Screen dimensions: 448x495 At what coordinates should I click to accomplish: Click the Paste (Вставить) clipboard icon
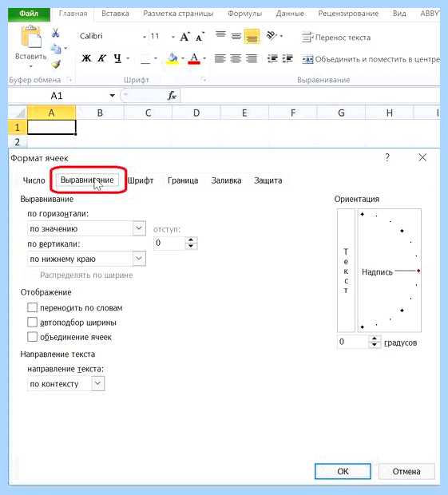(x=31, y=37)
